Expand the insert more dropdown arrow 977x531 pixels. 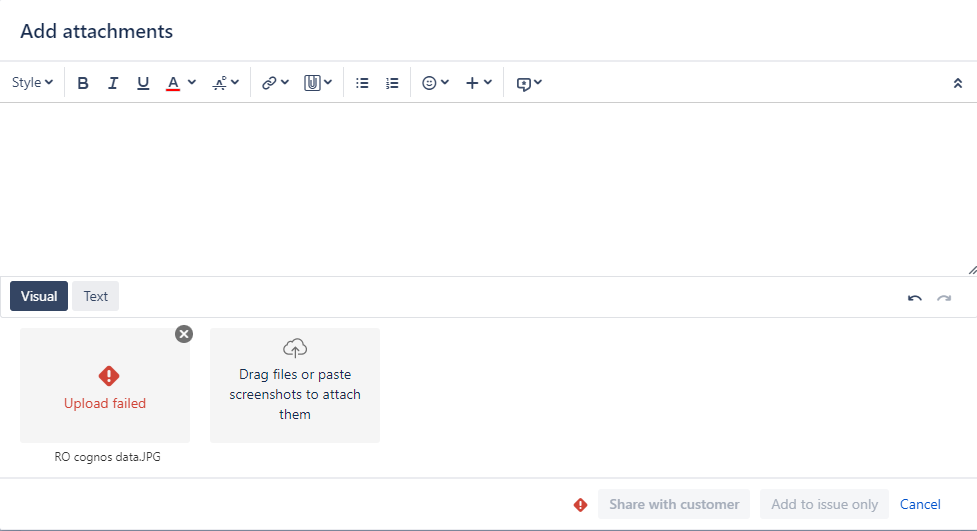pyautogui.click(x=488, y=82)
